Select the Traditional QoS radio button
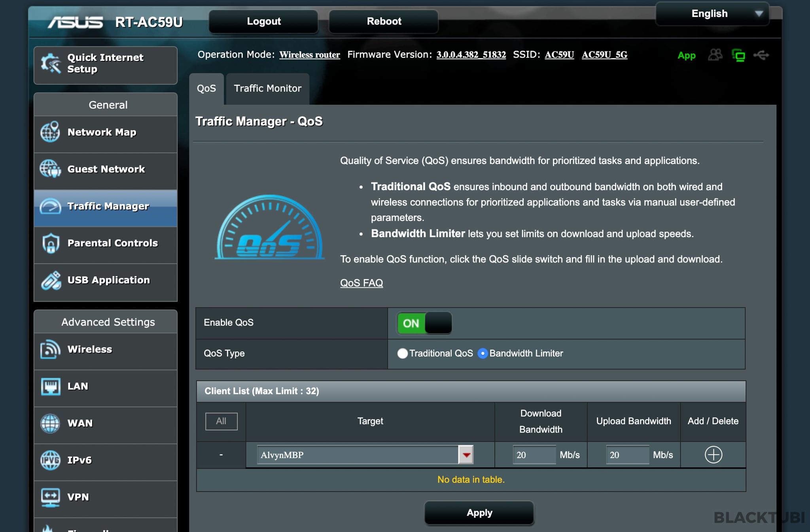Screen dimensions: 810x532 [x=403, y=354]
